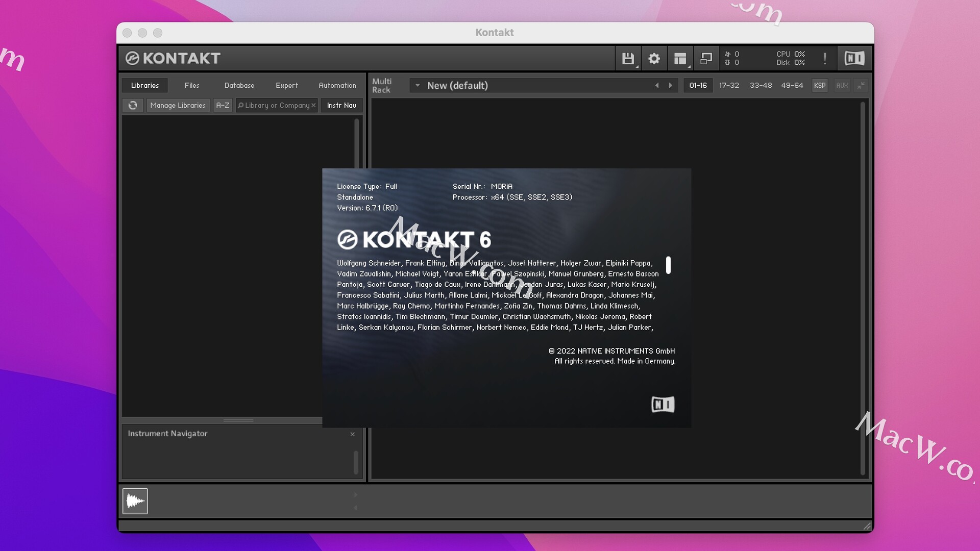The image size is (980, 551).
Task: Click the Multi Rack label
Action: click(382, 85)
